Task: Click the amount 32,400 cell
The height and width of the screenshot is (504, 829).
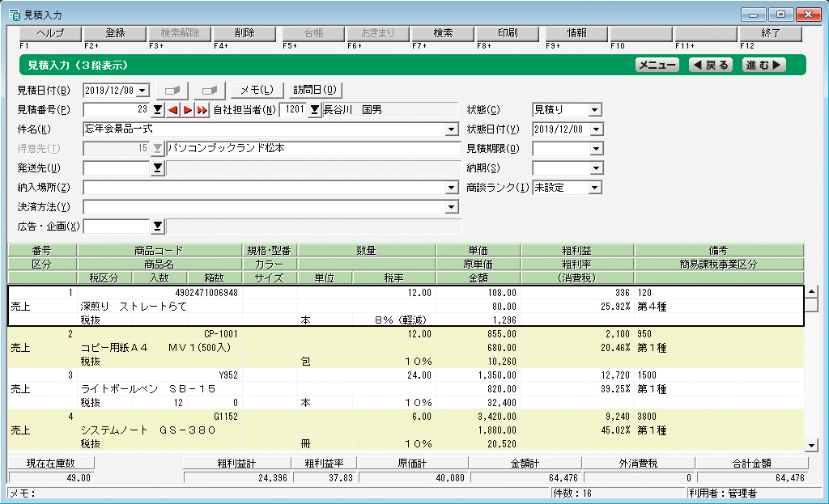Action: [x=478, y=403]
